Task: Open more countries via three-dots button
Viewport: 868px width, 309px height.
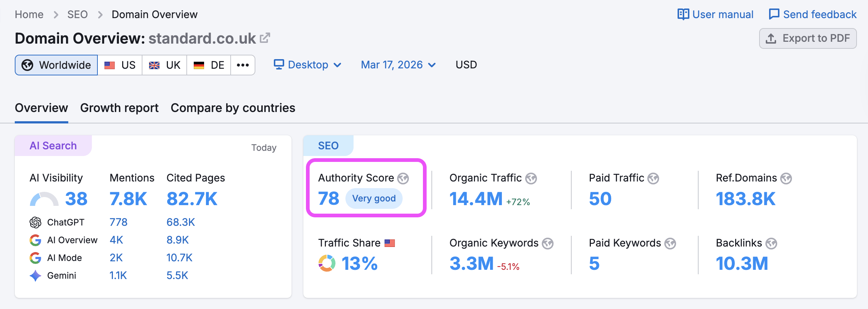Action: (x=243, y=65)
